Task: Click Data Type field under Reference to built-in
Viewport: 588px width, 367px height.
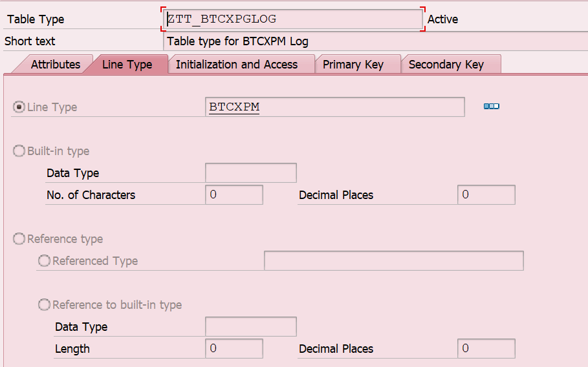Action: tap(251, 326)
